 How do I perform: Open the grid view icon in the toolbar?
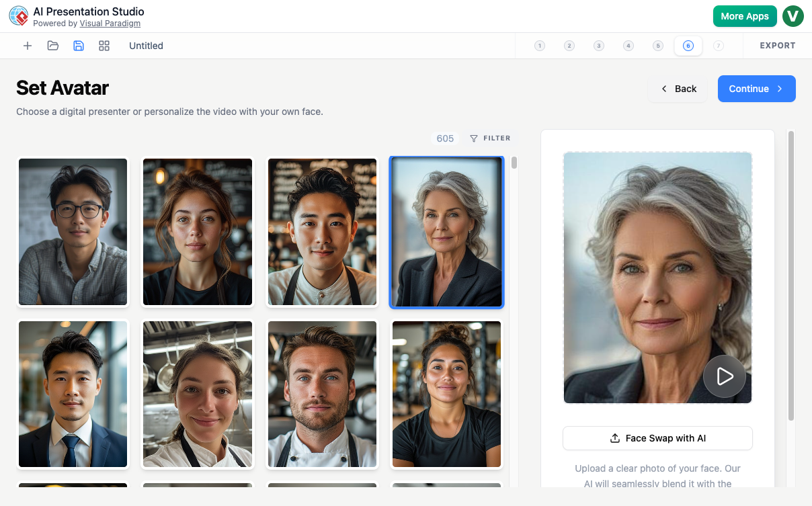click(x=104, y=46)
